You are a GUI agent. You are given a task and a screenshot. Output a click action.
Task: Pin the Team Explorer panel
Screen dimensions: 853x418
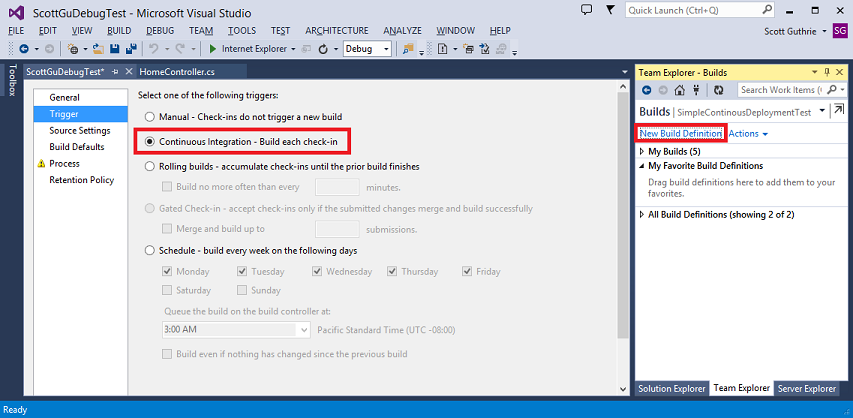pos(827,72)
